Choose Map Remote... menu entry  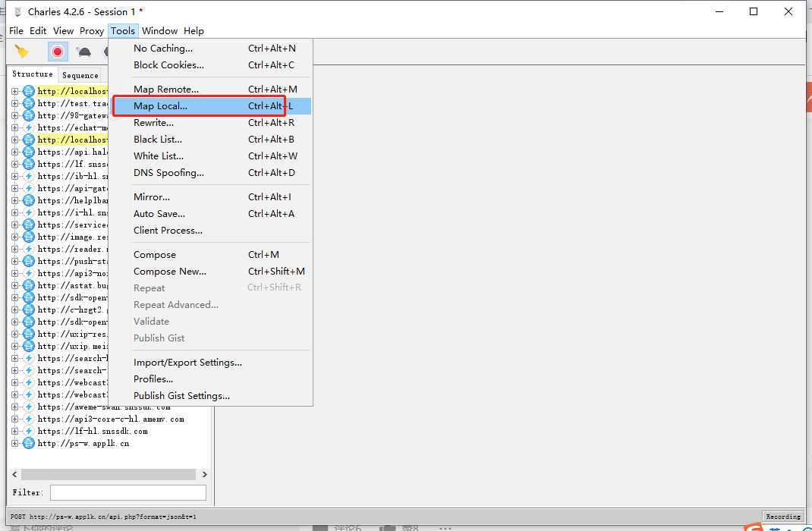[211, 90]
